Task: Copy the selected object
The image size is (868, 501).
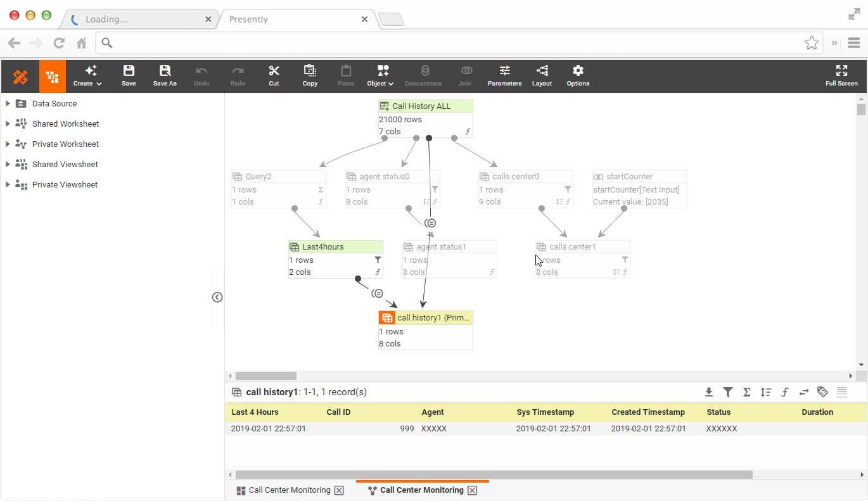Action: click(x=310, y=75)
